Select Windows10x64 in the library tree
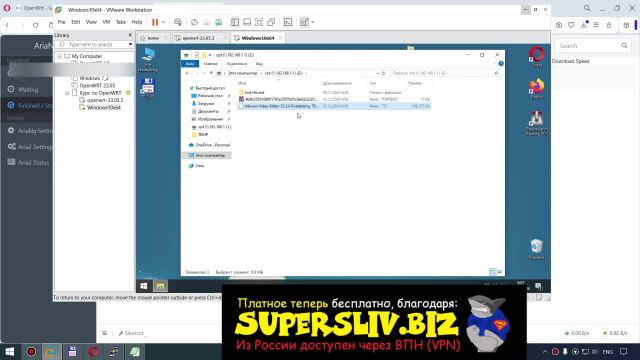640x360 pixels. tap(103, 108)
